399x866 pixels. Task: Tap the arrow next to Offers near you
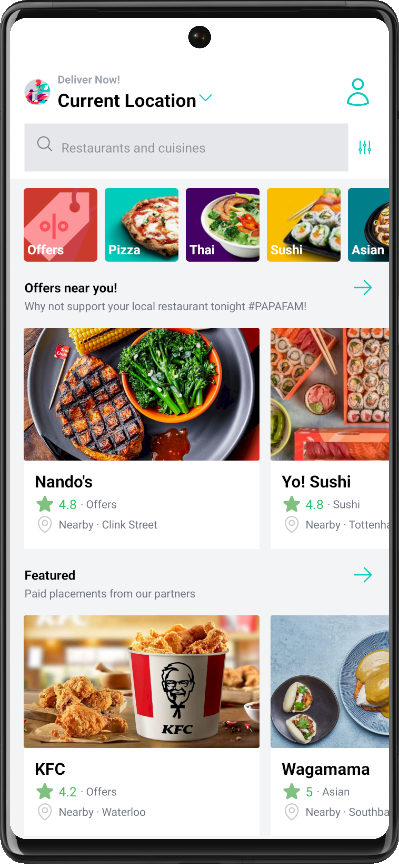(363, 287)
